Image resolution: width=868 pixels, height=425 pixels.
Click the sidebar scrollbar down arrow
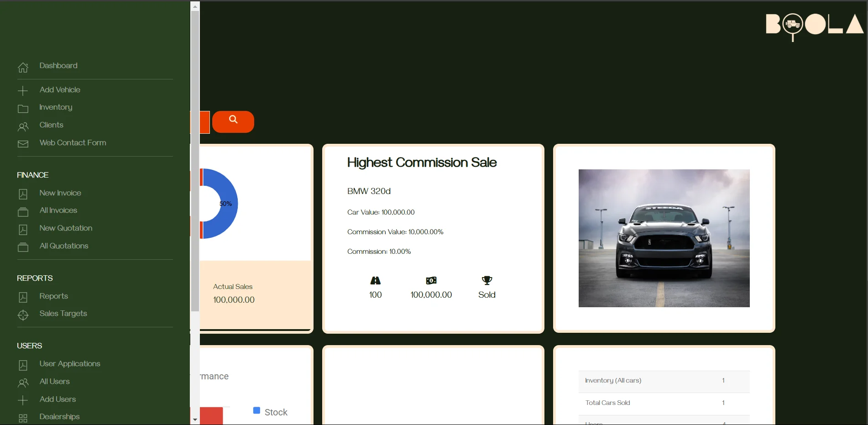coord(195,420)
